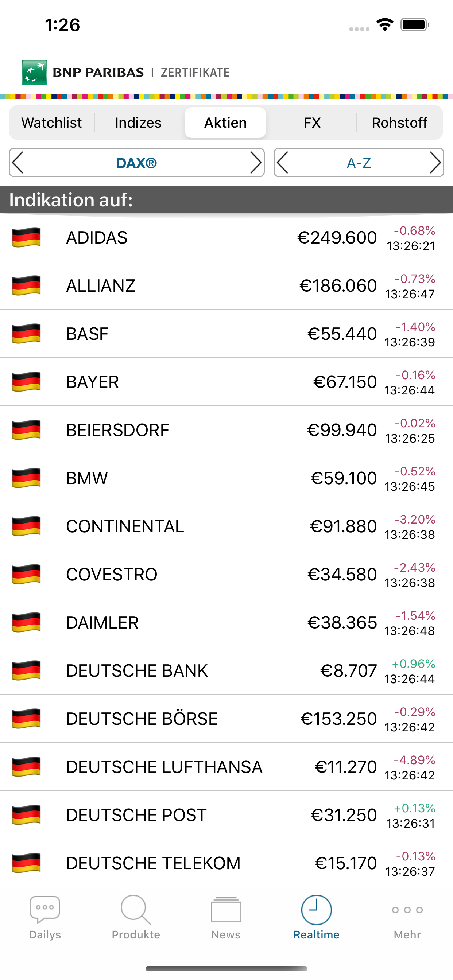Tap the DEUTSCHE LUFTHANSA price €11.270

coord(346,767)
